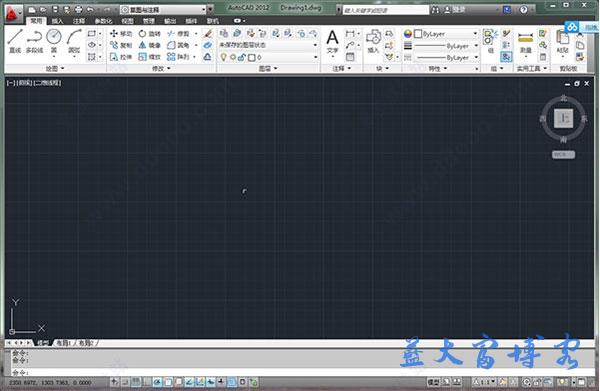This screenshot has height=391, width=600.
Task: Toggle Polar tracking in status bar
Action: 157,382
